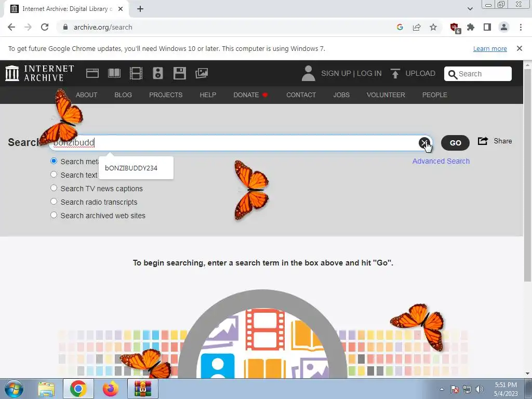
Task: Open the Software floppy disk icon
Action: pyautogui.click(x=179, y=73)
